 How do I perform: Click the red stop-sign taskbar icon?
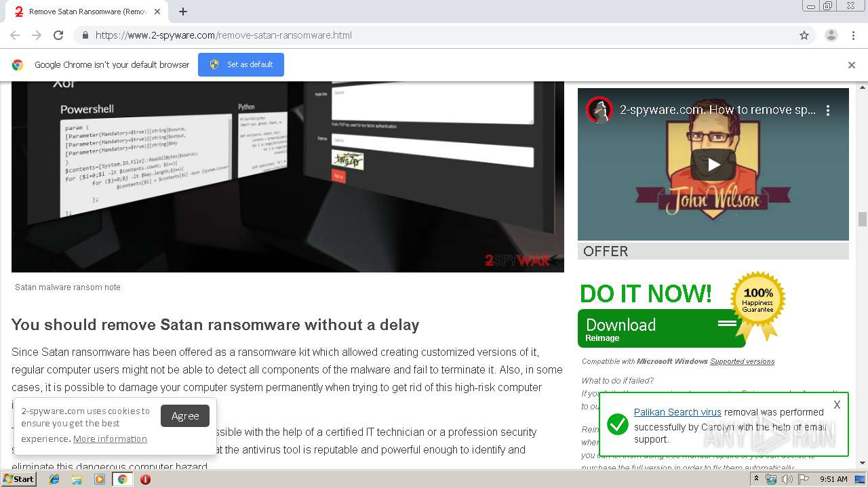click(145, 479)
